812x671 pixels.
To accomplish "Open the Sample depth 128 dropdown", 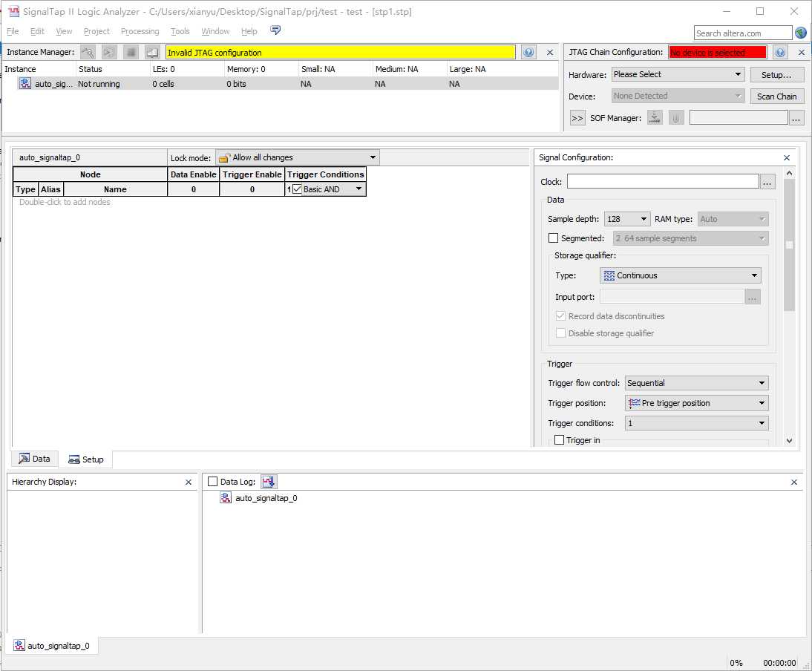I will pyautogui.click(x=626, y=219).
